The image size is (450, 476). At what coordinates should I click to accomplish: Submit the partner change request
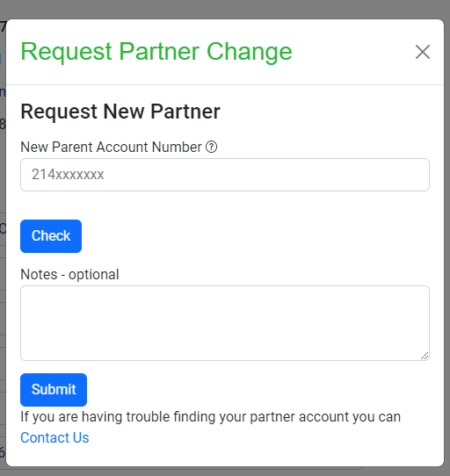click(x=54, y=389)
